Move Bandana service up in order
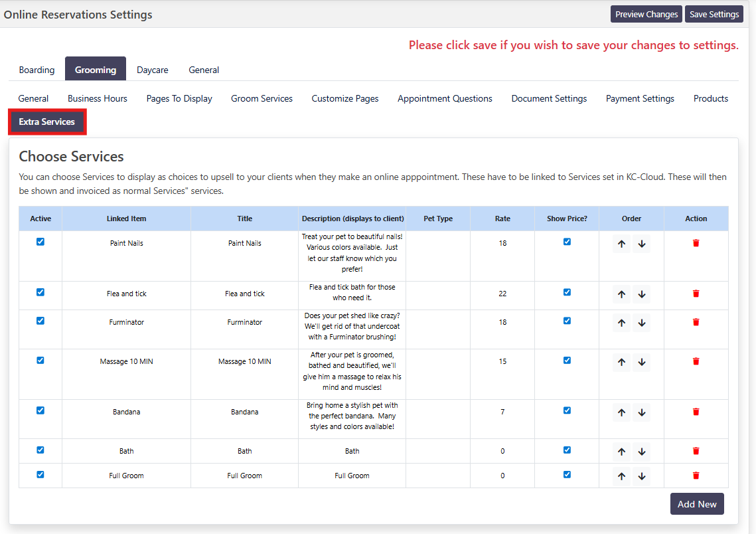This screenshot has height=534, width=756. point(621,412)
